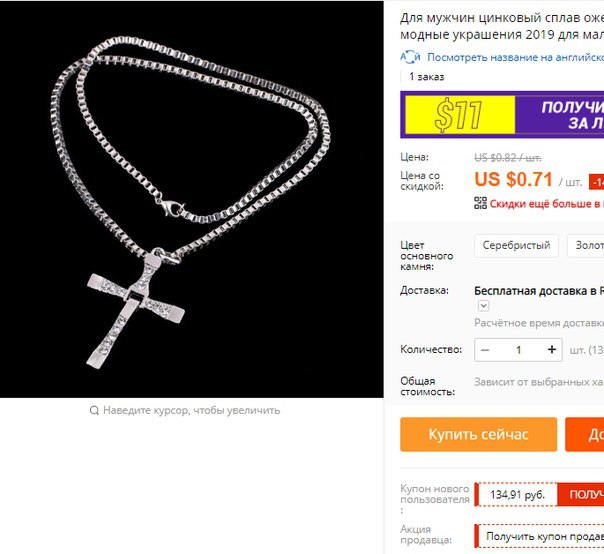The width and height of the screenshot is (604, 554).
Task: Click the yellow $11 promo banner
Action: [460, 115]
